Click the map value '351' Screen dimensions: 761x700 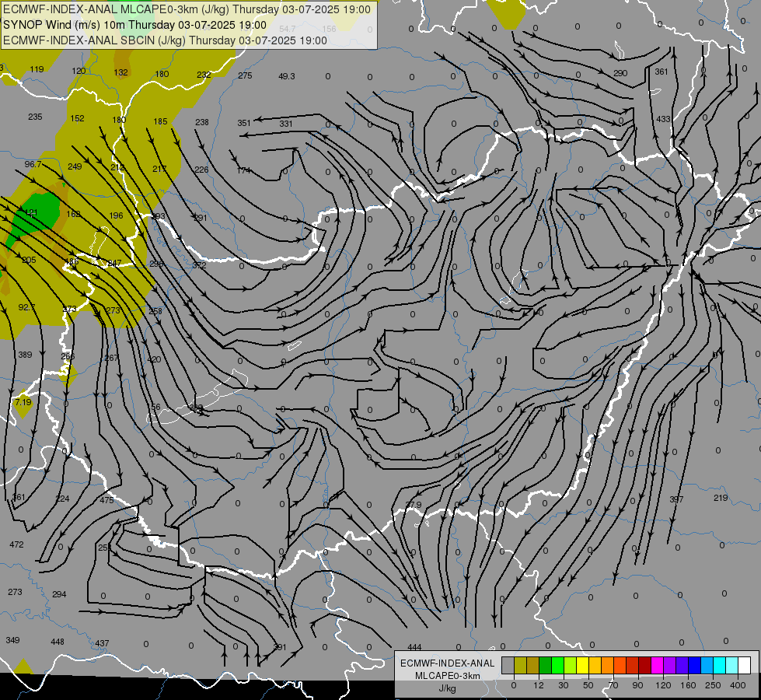coord(244,123)
